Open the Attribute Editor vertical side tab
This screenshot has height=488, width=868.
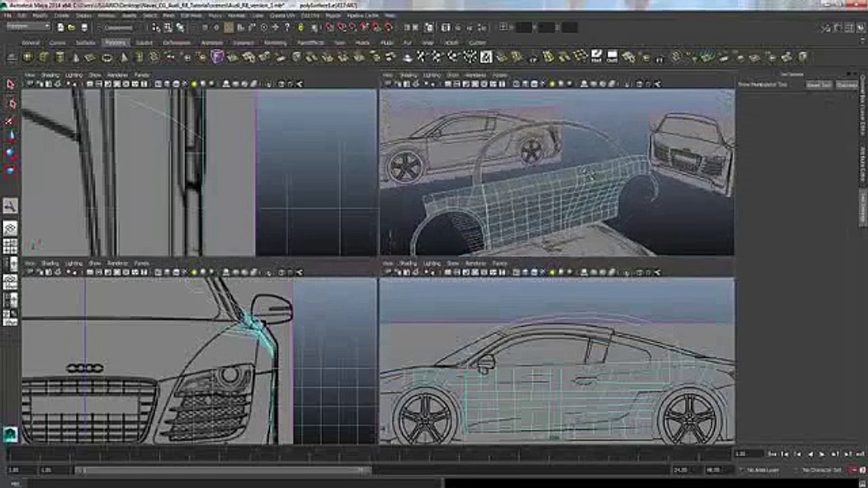click(863, 165)
